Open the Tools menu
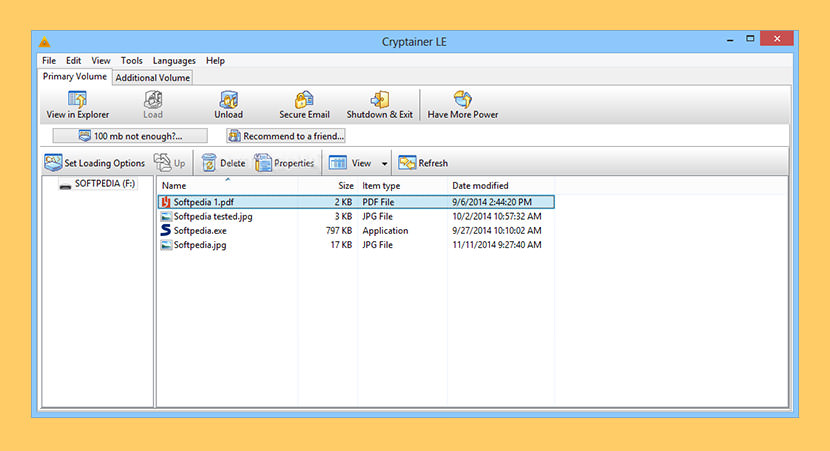 tap(131, 61)
